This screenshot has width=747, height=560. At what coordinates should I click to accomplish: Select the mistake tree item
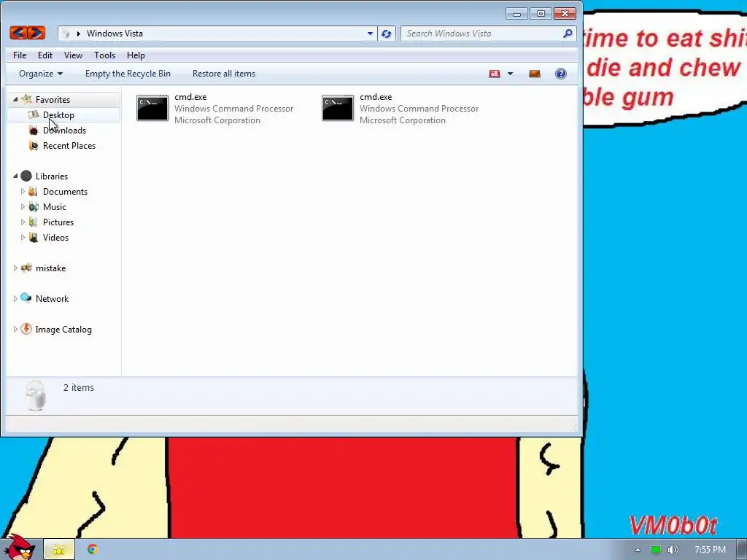pos(50,268)
